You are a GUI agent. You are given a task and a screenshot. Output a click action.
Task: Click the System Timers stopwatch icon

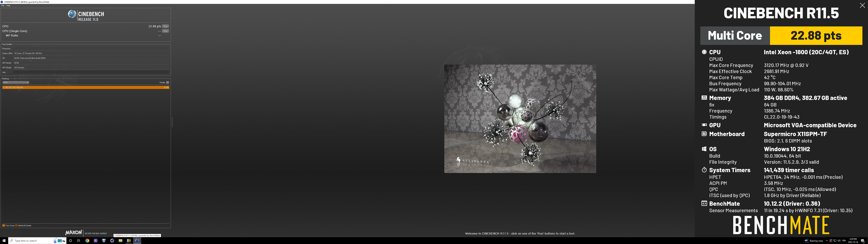tap(704, 170)
